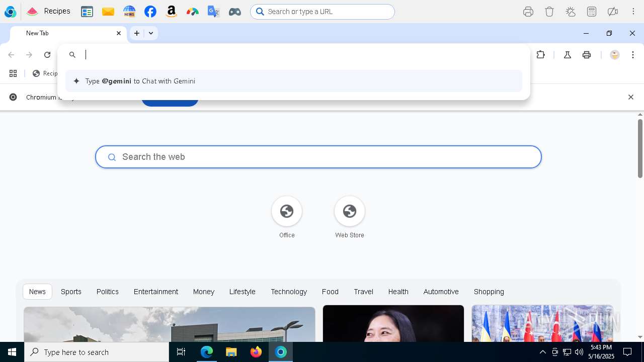Open the Windows notification center
The width and height of the screenshot is (644, 362).
627,352
